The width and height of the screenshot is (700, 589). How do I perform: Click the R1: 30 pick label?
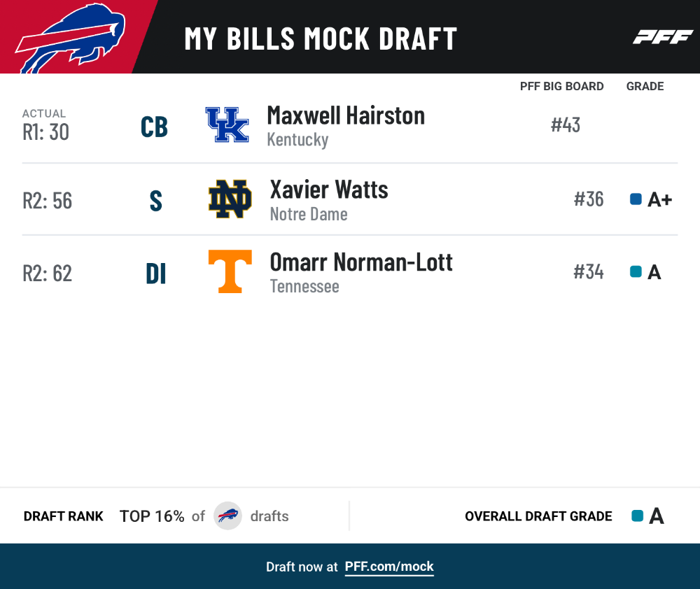[46, 132]
